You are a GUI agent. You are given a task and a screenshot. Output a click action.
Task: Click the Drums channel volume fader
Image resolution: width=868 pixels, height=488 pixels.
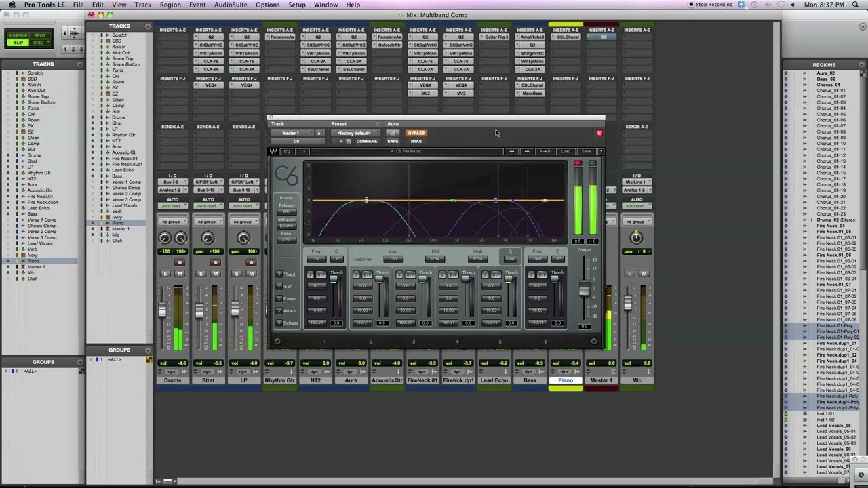(162, 308)
